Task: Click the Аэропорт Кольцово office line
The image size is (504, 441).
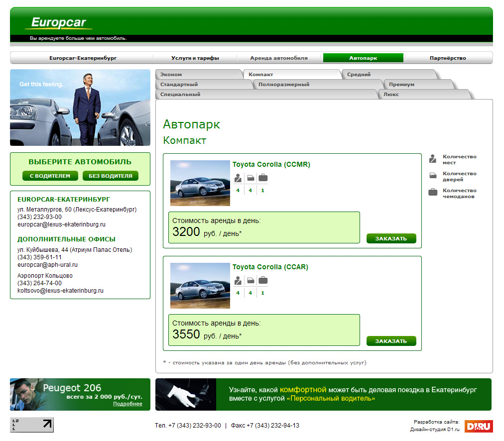Action: click(45, 276)
